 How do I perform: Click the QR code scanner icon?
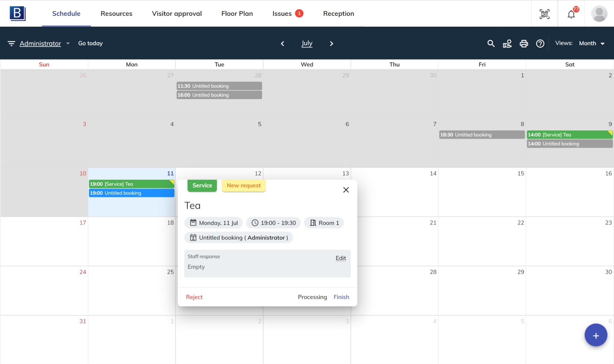(x=544, y=14)
